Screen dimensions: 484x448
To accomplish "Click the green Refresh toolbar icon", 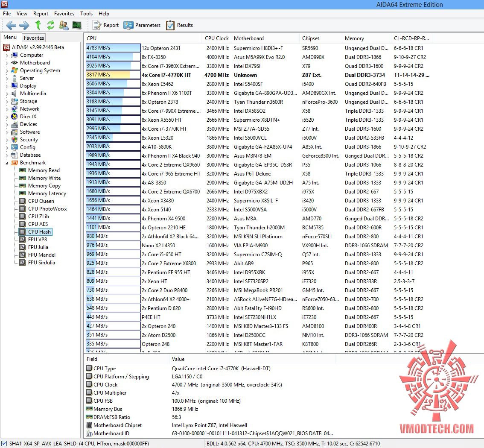I will click(51, 25).
